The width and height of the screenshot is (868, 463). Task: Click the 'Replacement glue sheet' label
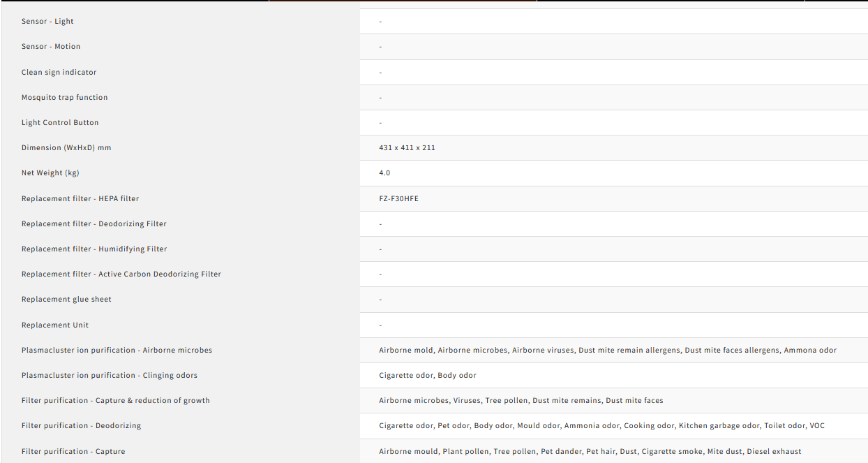pyautogui.click(x=66, y=300)
